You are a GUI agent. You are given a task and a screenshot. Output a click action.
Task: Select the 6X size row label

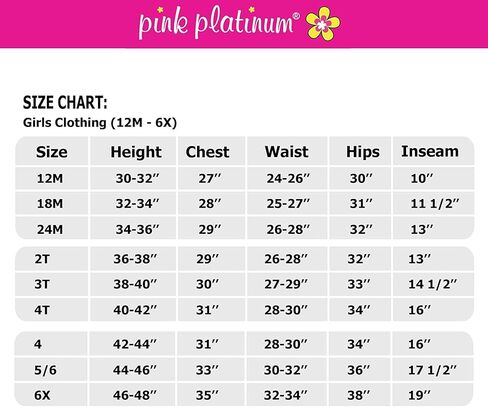pyautogui.click(x=42, y=395)
